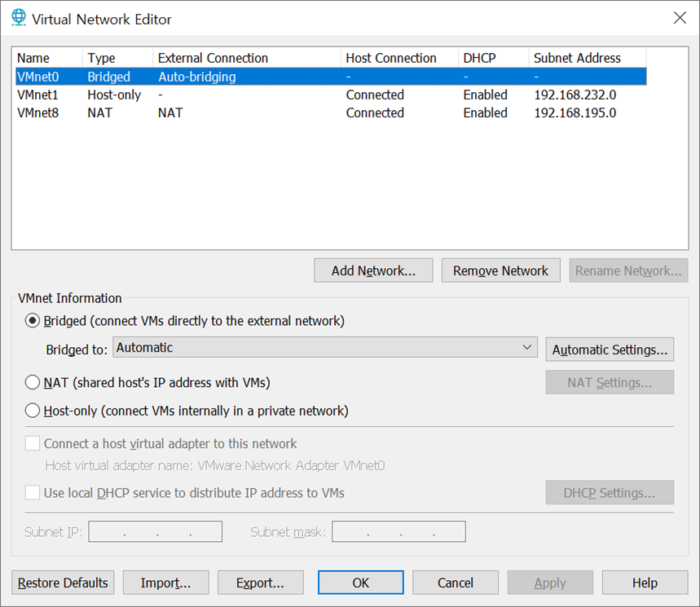
Task: Click the DHCP column header
Action: [x=493, y=58]
